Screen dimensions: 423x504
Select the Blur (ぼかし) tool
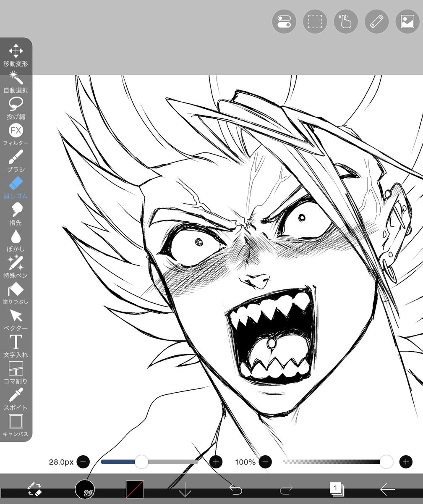click(x=16, y=241)
